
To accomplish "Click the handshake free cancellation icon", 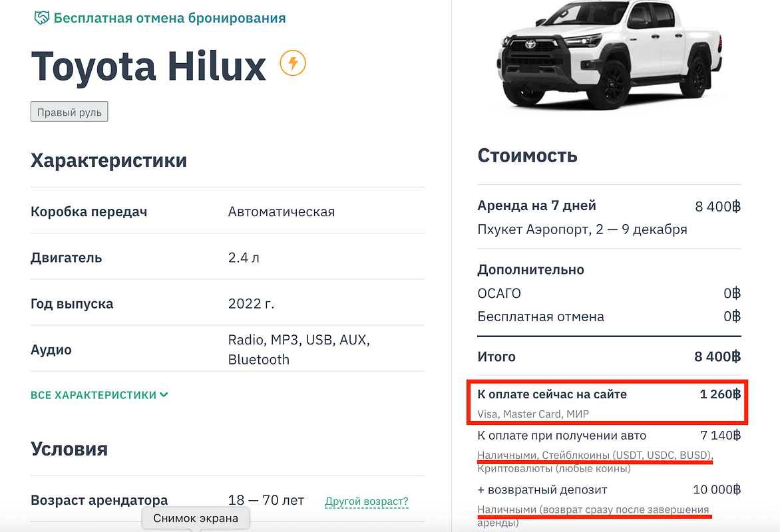I will [x=41, y=18].
